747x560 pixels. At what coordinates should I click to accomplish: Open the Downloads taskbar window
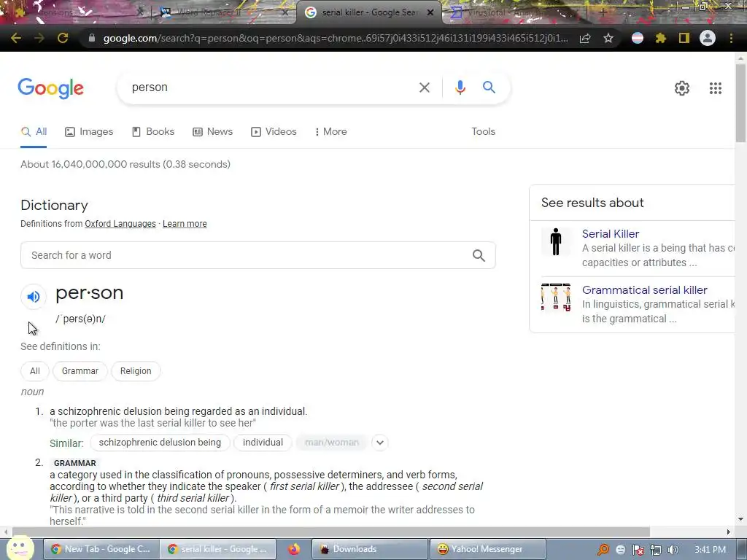click(x=369, y=549)
